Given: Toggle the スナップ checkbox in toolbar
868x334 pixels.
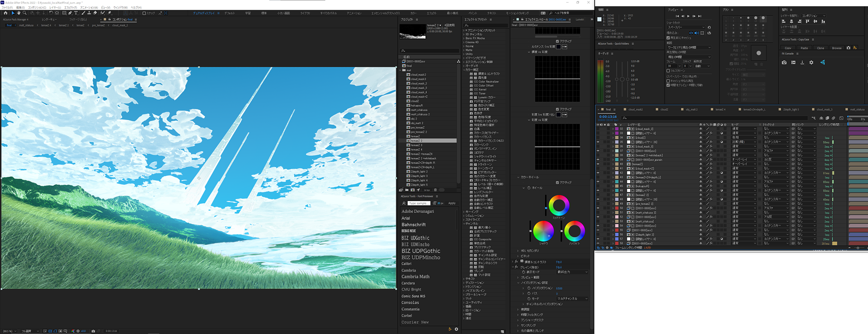Looking at the screenshot, I should pos(144,13).
